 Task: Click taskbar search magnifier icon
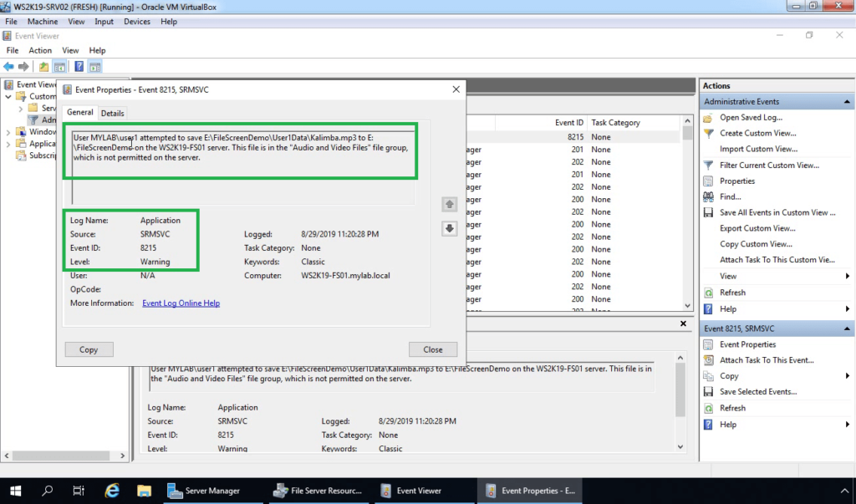[48, 491]
